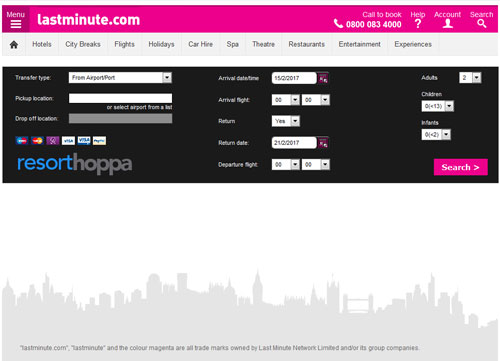The height and width of the screenshot is (361, 500).
Task: Expand Departure flight minute dropdown
Action: pos(315,164)
